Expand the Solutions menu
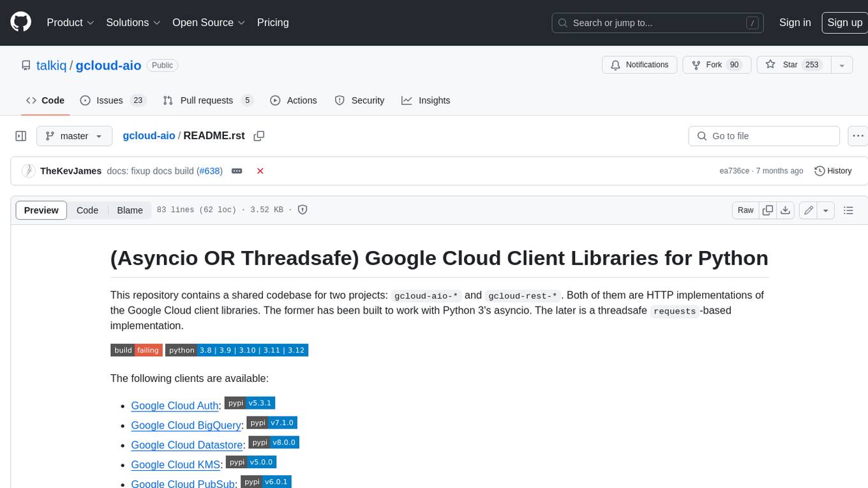Screen dimensions: 868x488 click(x=133, y=22)
